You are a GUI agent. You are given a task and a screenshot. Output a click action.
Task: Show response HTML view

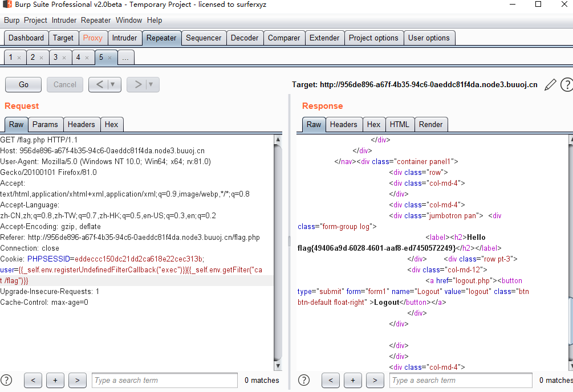400,125
